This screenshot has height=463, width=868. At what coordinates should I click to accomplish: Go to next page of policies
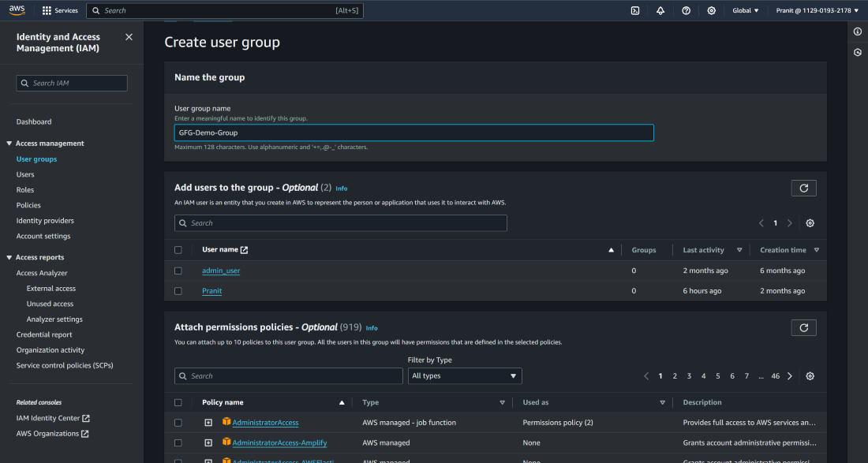tap(789, 376)
